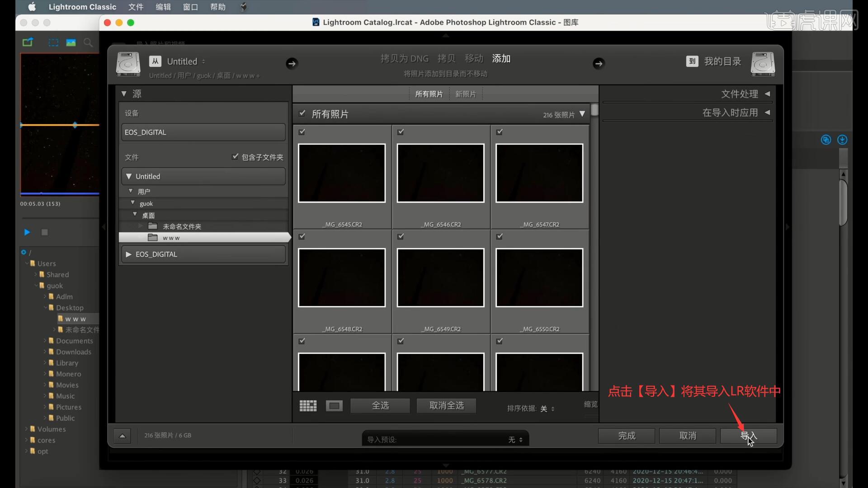Click the blue circular download sync icon on right
Viewport: 868px width, 488px height.
click(x=842, y=140)
